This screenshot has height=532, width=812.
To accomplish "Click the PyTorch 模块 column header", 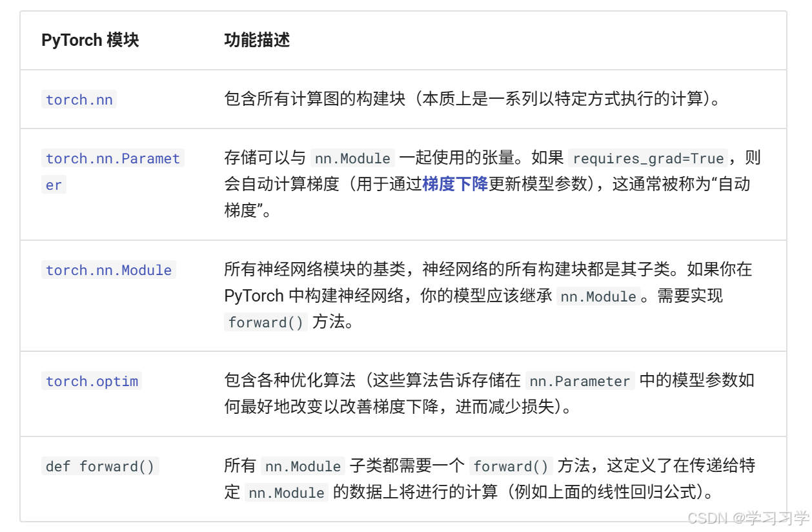I will click(90, 40).
